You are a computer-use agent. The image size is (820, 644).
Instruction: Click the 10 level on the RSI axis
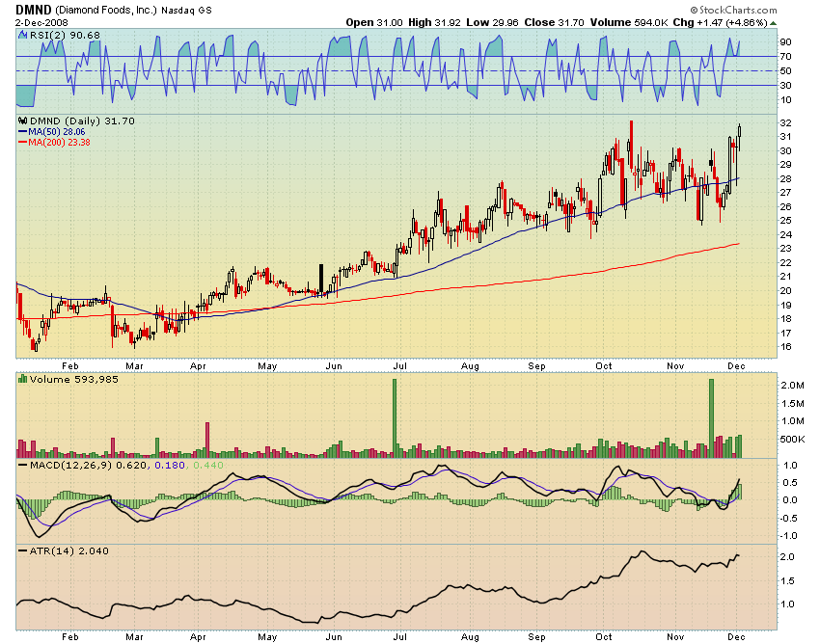tap(785, 100)
